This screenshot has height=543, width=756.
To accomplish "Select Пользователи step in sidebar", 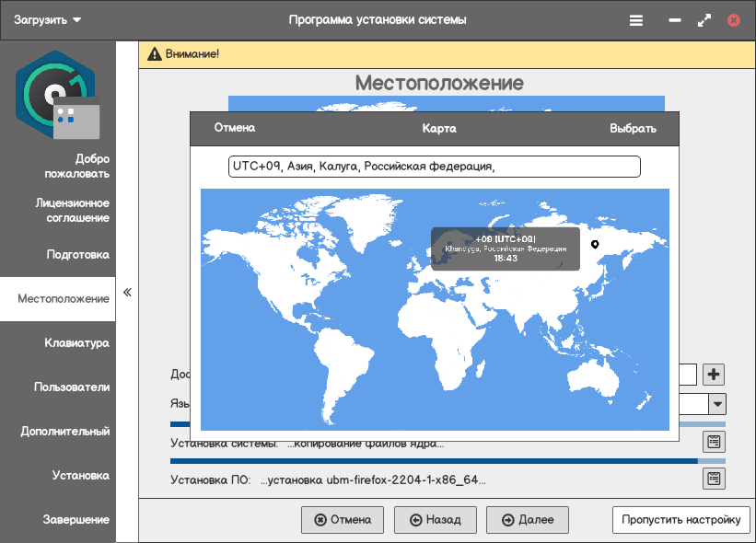I will click(x=72, y=387).
